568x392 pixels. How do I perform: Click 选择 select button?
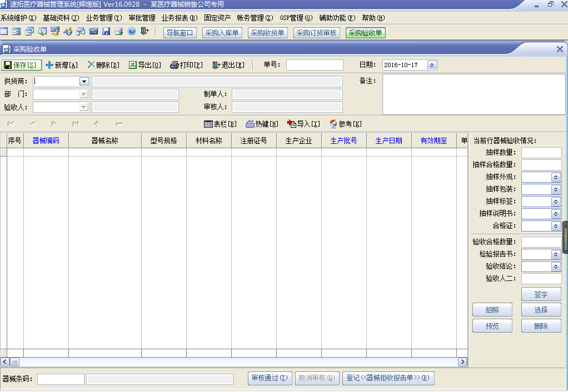[541, 310]
